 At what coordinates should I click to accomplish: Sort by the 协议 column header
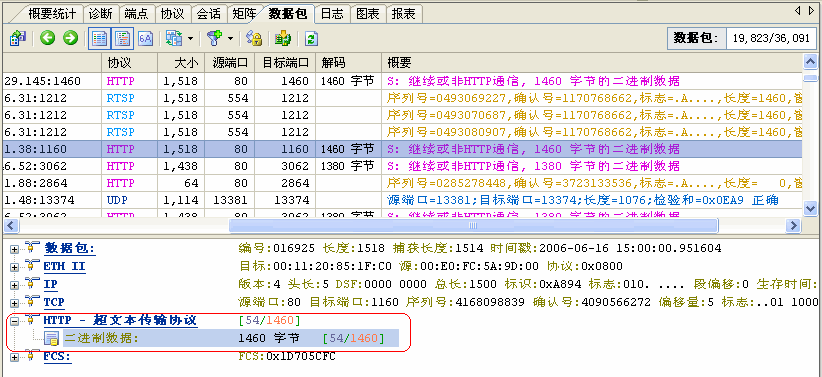coord(129,63)
